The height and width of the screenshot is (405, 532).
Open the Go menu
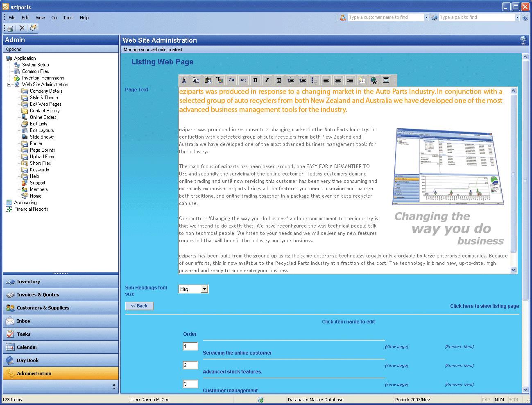(54, 18)
